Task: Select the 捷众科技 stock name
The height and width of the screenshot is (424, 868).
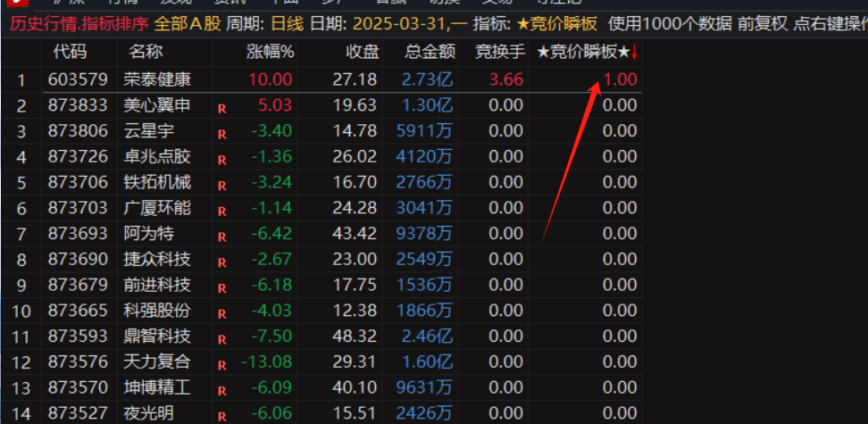Action: click(157, 259)
